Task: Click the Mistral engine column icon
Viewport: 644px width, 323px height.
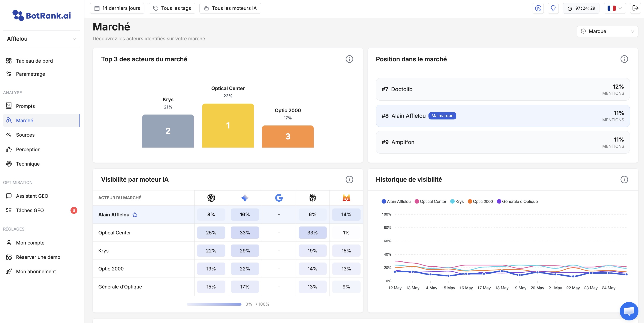Action: 346,198
